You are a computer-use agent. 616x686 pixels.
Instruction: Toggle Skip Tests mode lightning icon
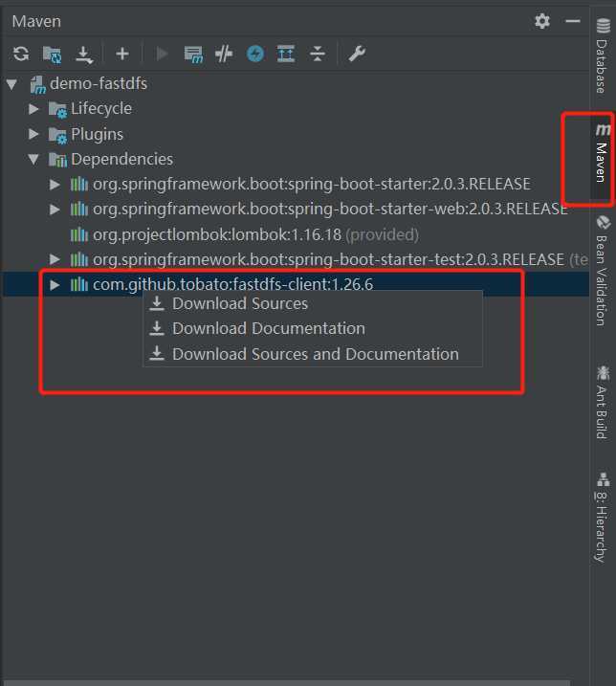click(255, 54)
